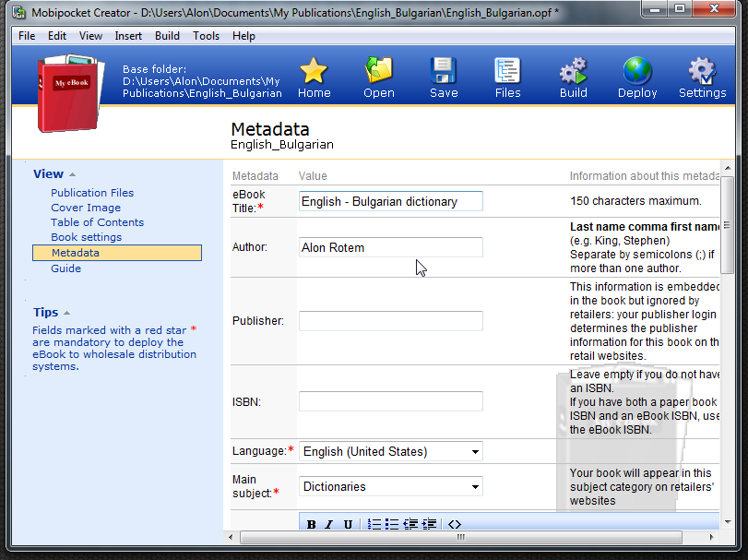The width and height of the screenshot is (748, 560).
Task: Click the Publisher input field
Action: 391,320
